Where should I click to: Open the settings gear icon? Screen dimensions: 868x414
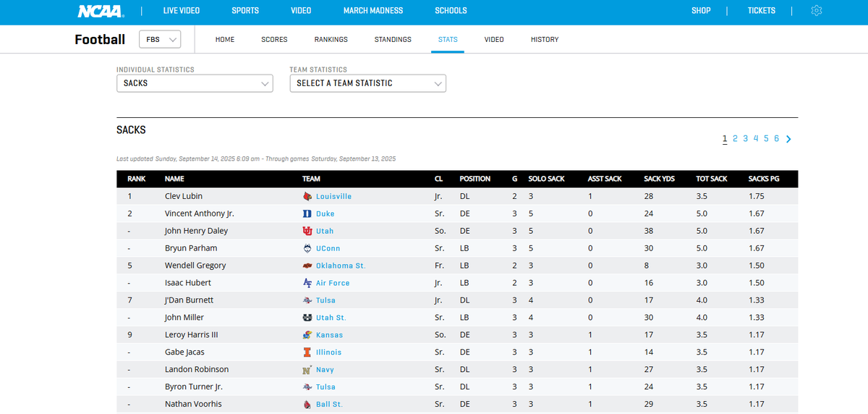pyautogui.click(x=817, y=11)
